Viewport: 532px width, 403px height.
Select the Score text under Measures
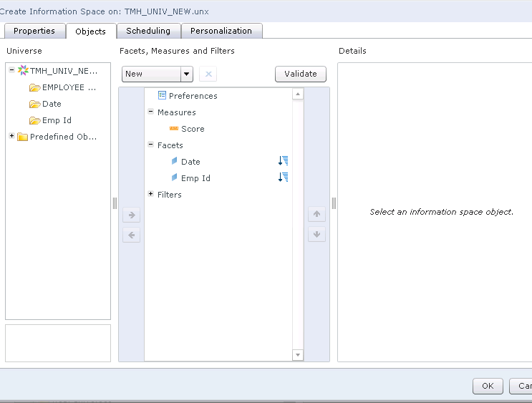click(x=193, y=129)
